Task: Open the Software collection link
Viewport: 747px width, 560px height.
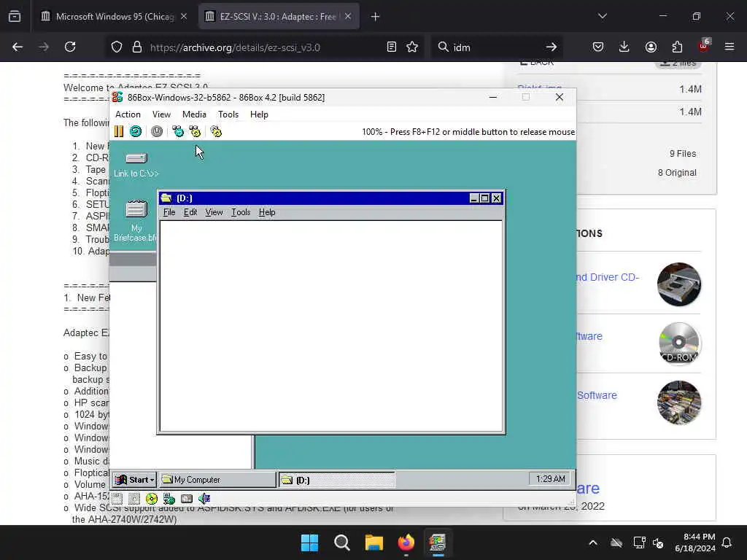Action: pos(597,395)
